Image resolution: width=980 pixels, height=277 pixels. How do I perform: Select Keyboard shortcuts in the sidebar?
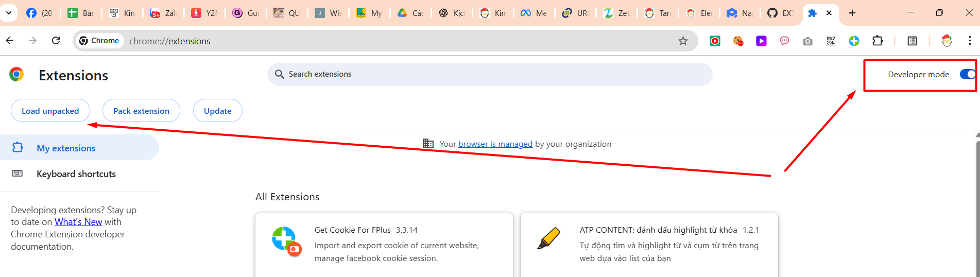coord(76,174)
